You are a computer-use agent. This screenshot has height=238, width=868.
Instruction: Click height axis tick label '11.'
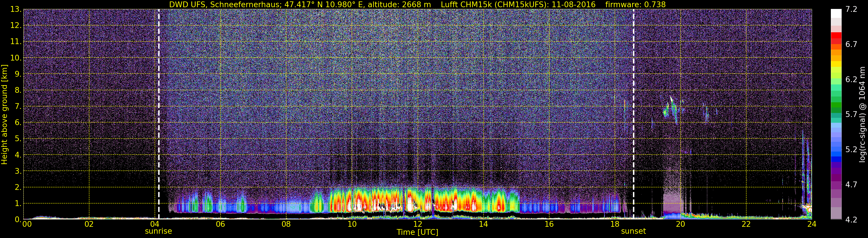click(16, 41)
